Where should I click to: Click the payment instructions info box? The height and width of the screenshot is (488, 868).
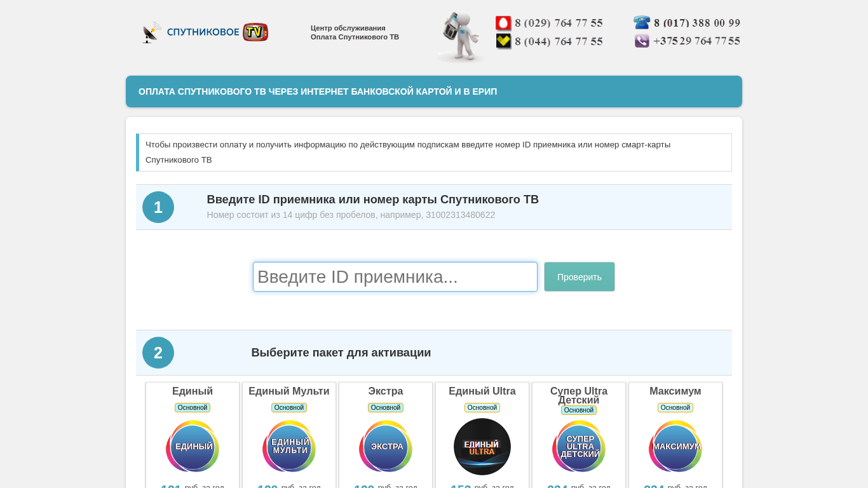[434, 152]
